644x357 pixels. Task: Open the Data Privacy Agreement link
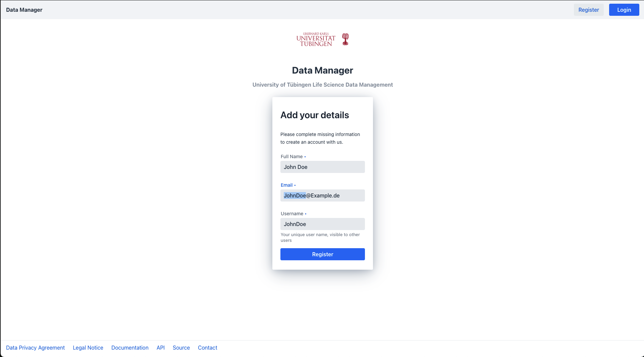pyautogui.click(x=35, y=348)
